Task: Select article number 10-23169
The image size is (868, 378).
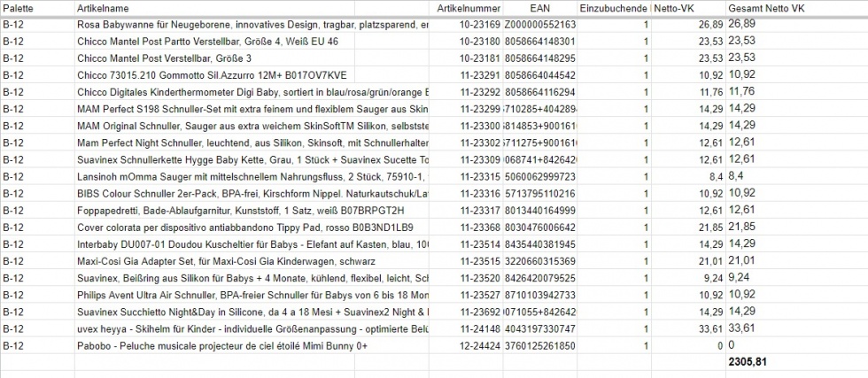Action: pos(468,25)
